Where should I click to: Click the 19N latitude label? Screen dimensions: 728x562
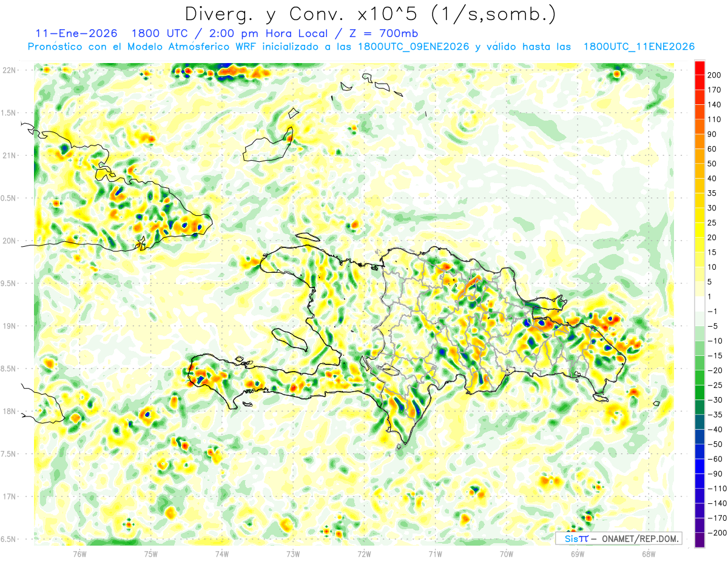pos(9,326)
